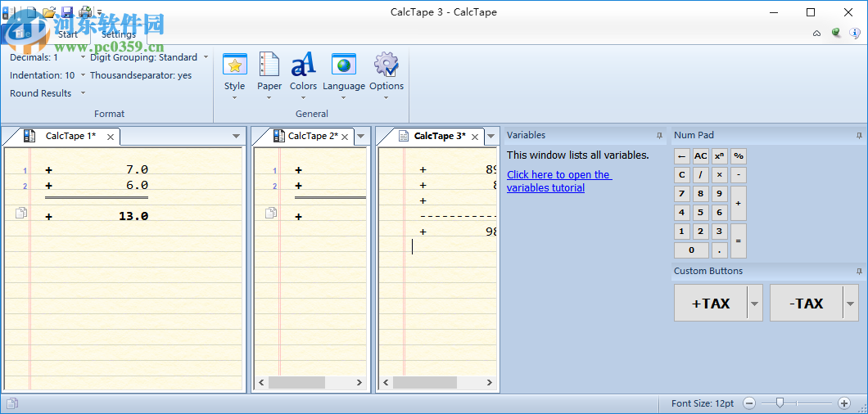Screen dimensions: 868x414
Task: Click the percent Num Pad button
Action: (x=739, y=156)
